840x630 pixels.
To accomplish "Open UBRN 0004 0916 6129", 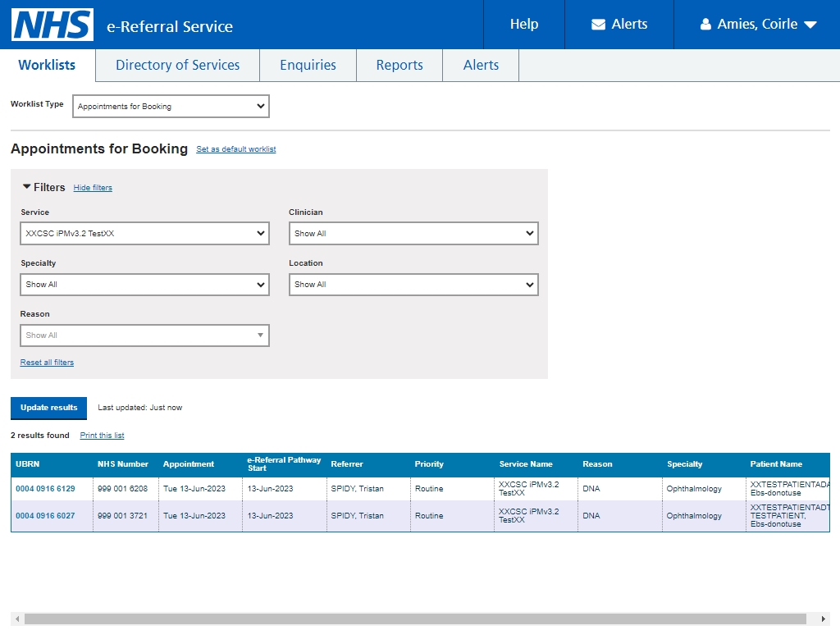I will pyautogui.click(x=46, y=489).
